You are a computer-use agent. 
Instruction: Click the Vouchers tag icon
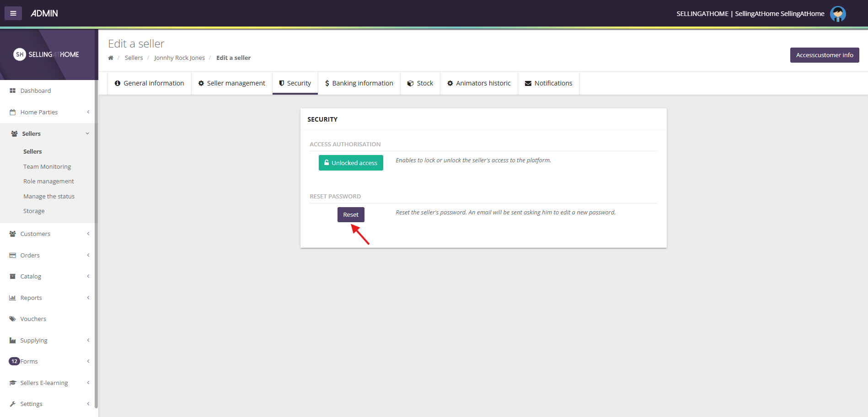[13, 319]
